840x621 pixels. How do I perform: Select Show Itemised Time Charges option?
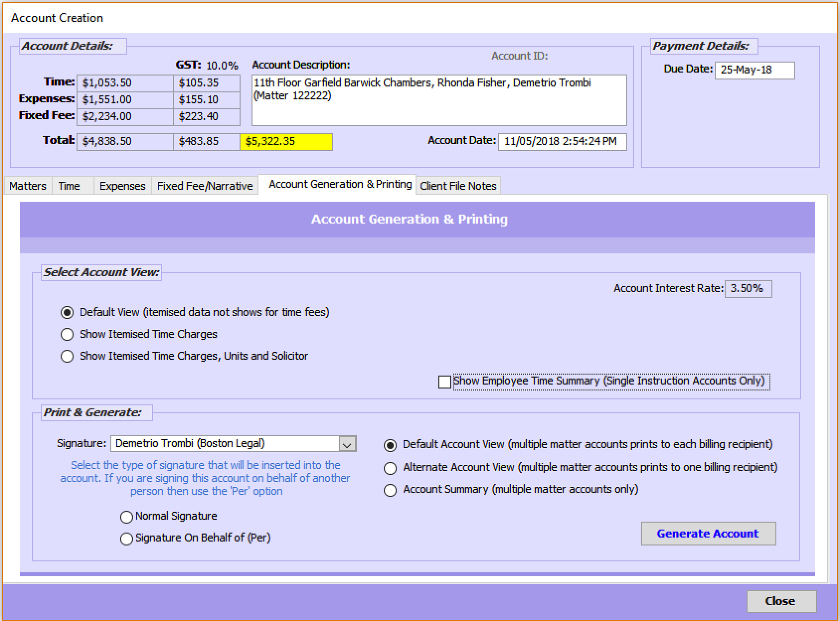tap(67, 334)
